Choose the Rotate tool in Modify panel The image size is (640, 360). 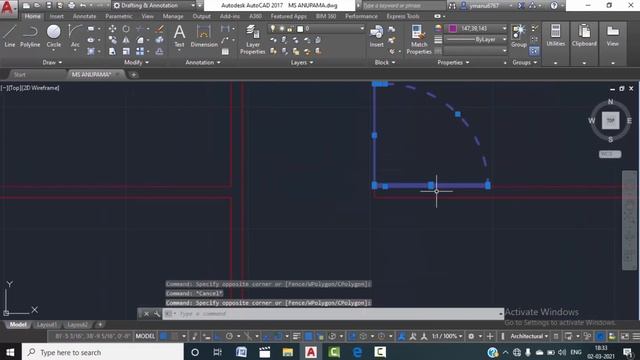[126, 29]
